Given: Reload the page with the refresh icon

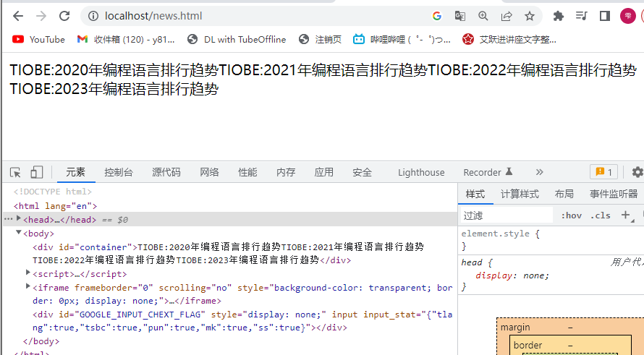Looking at the screenshot, I should 64,16.
